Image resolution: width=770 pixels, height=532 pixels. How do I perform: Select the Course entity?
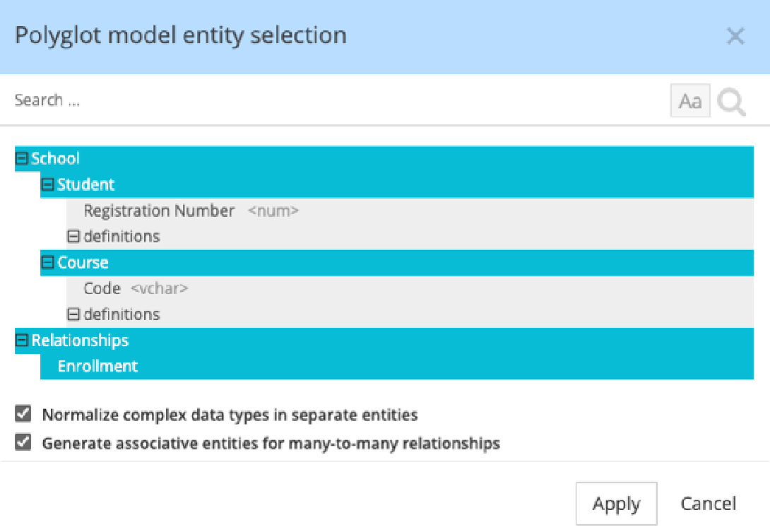click(x=83, y=262)
